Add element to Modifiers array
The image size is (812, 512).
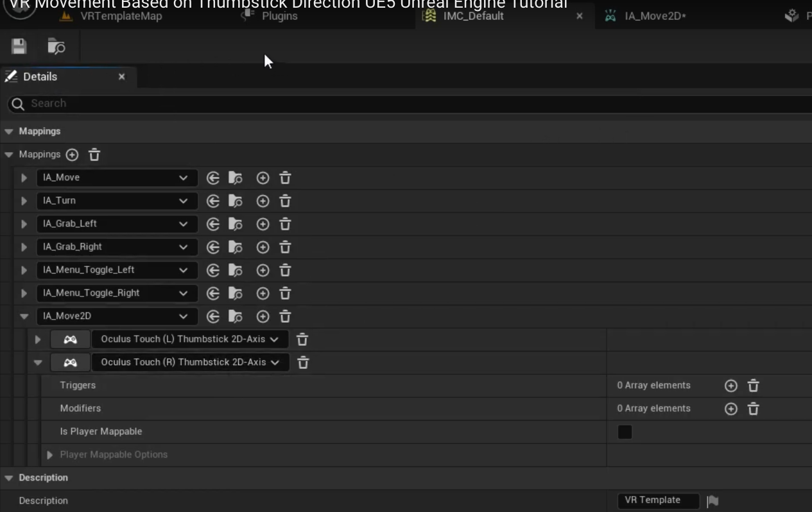(x=730, y=409)
